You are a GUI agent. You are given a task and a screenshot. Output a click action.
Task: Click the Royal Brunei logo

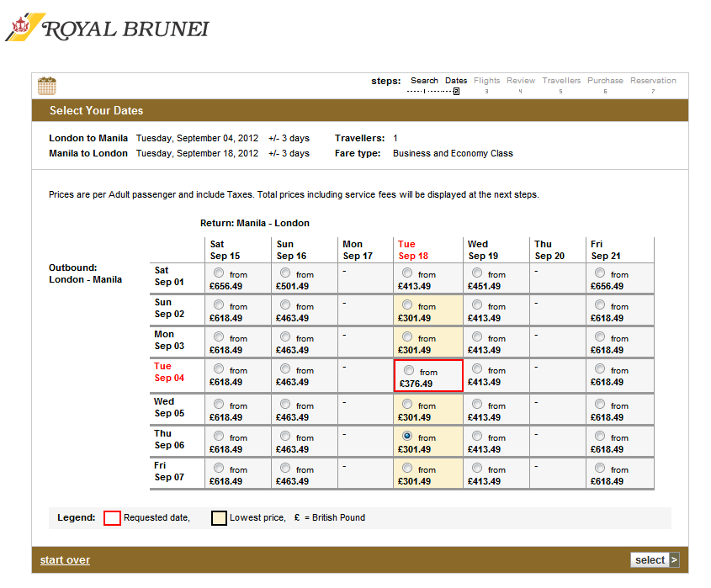[107, 27]
